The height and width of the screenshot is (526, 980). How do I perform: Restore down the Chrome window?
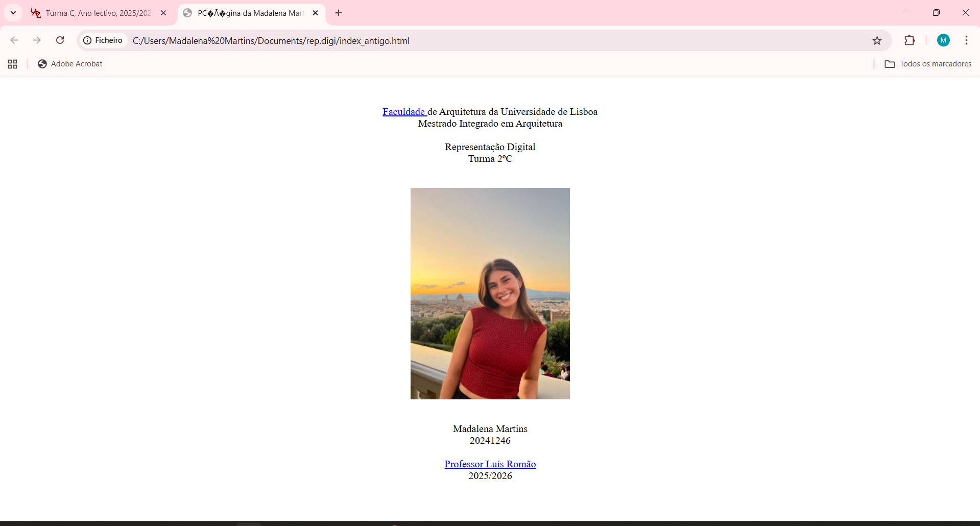click(936, 13)
